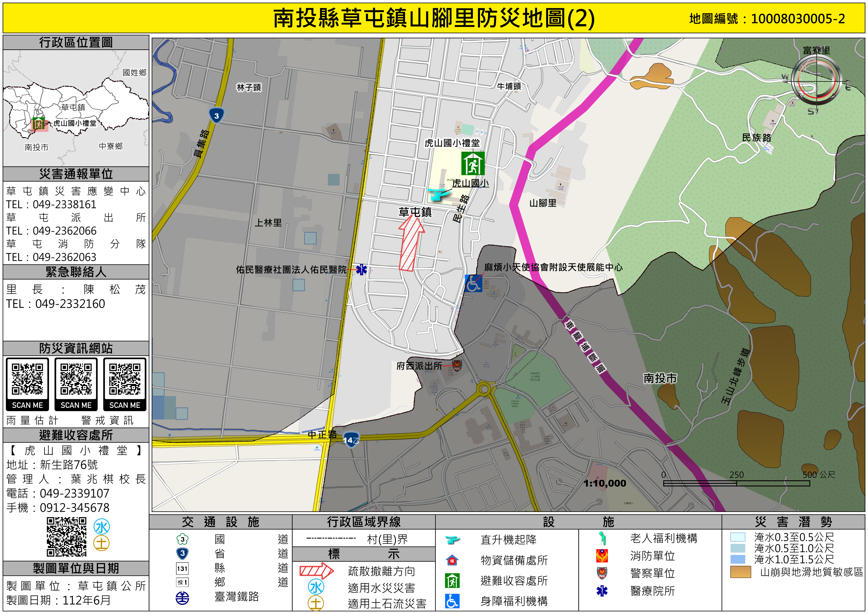Click the first SCAN ME QR code
Image resolution: width=868 pixels, height=614 pixels.
tap(27, 380)
